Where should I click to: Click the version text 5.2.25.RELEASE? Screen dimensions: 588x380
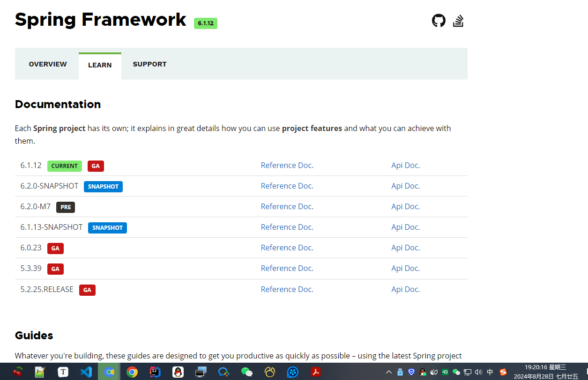point(47,289)
